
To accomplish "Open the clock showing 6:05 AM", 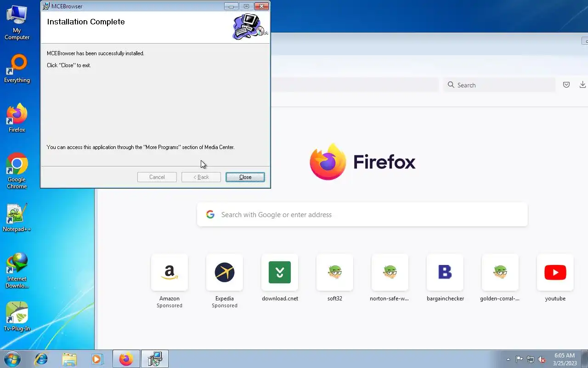I will pos(565,359).
